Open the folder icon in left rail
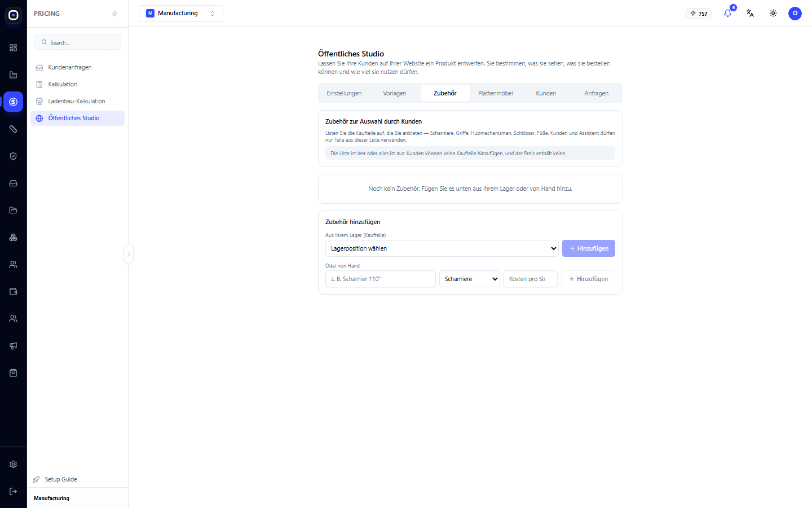This screenshot has width=812, height=508. [x=14, y=211]
